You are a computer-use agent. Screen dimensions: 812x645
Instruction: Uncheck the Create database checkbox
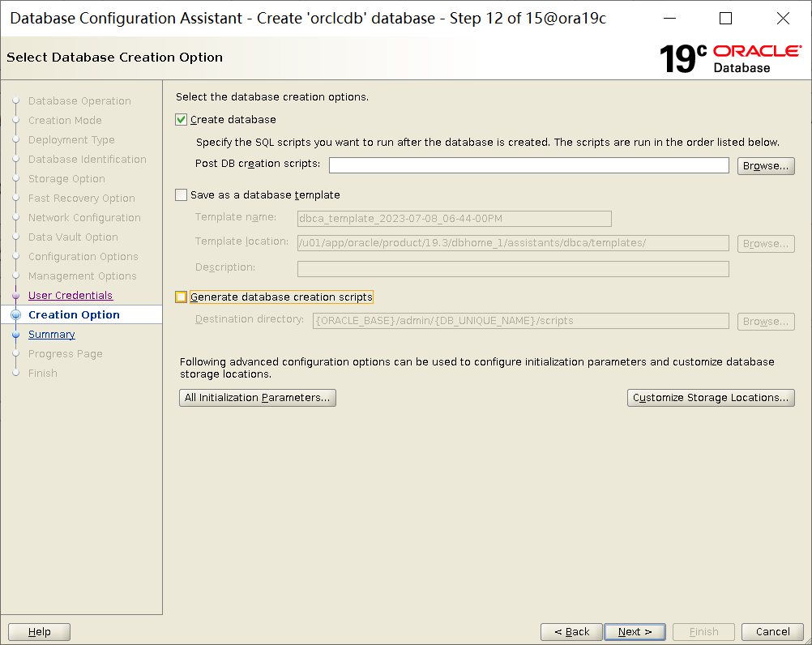click(181, 120)
